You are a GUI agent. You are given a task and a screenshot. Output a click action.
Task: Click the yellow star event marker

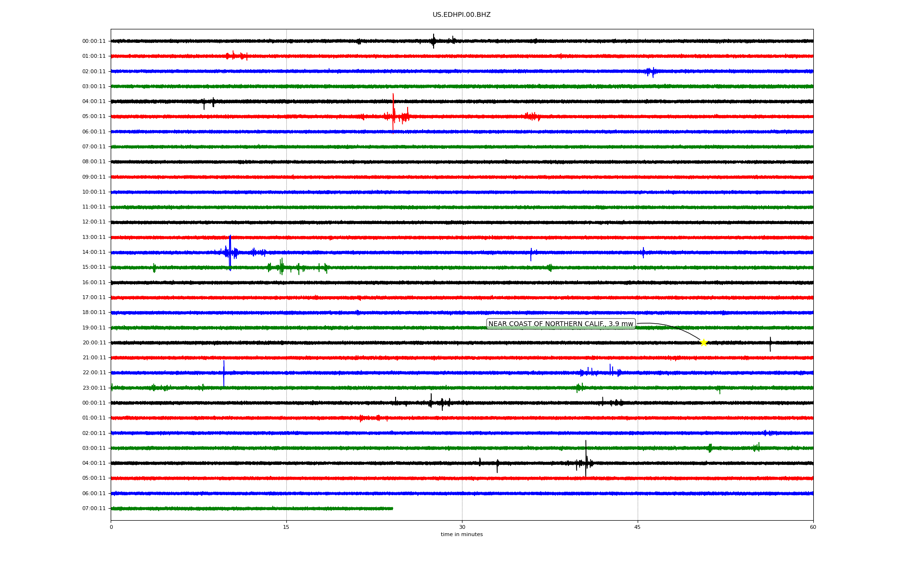(704, 342)
